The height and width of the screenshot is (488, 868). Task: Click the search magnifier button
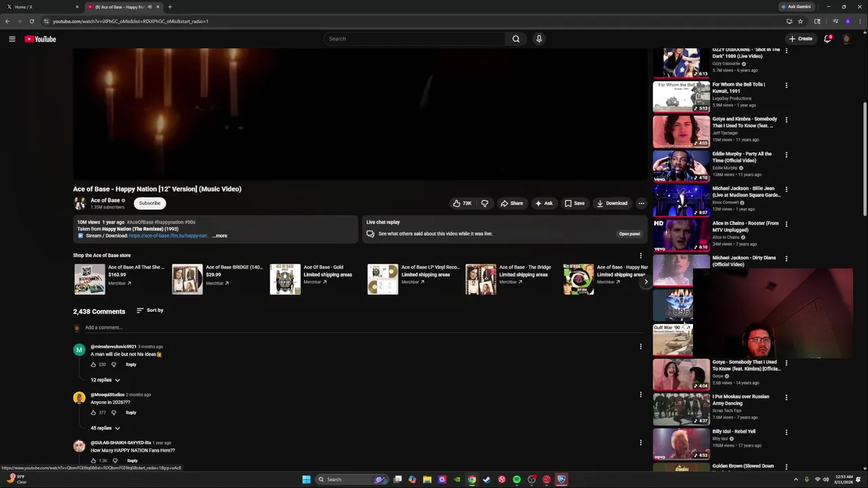point(516,39)
